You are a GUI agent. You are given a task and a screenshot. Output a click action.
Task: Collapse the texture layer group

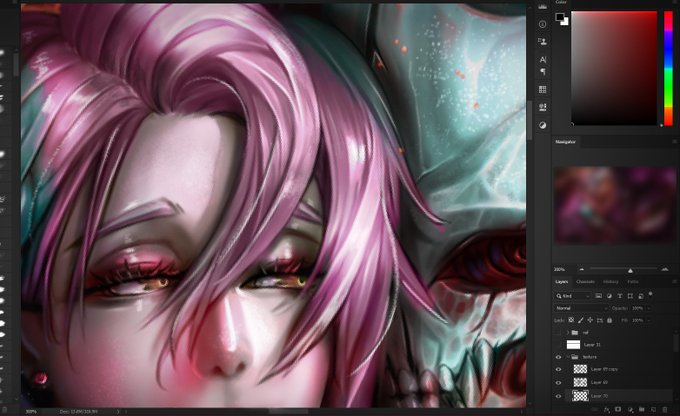tap(568, 357)
